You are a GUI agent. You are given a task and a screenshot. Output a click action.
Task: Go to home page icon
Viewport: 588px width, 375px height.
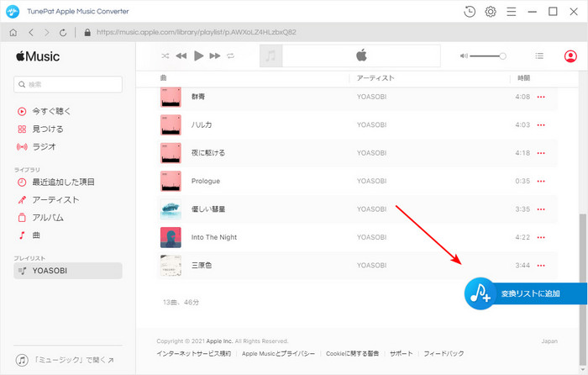click(x=13, y=33)
